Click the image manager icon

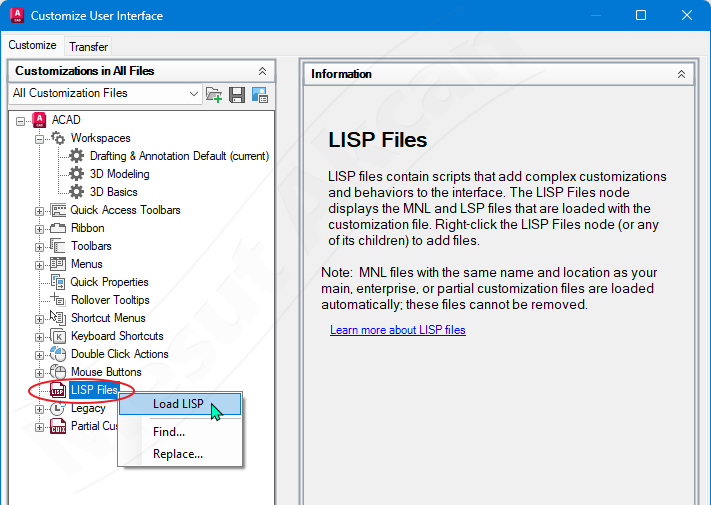point(260,95)
